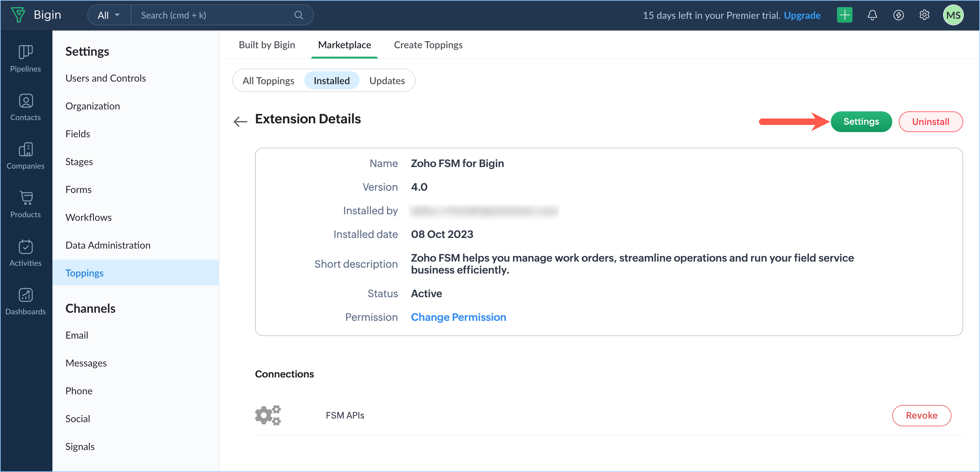
Task: Open the Create Toppings tab
Action: (428, 45)
